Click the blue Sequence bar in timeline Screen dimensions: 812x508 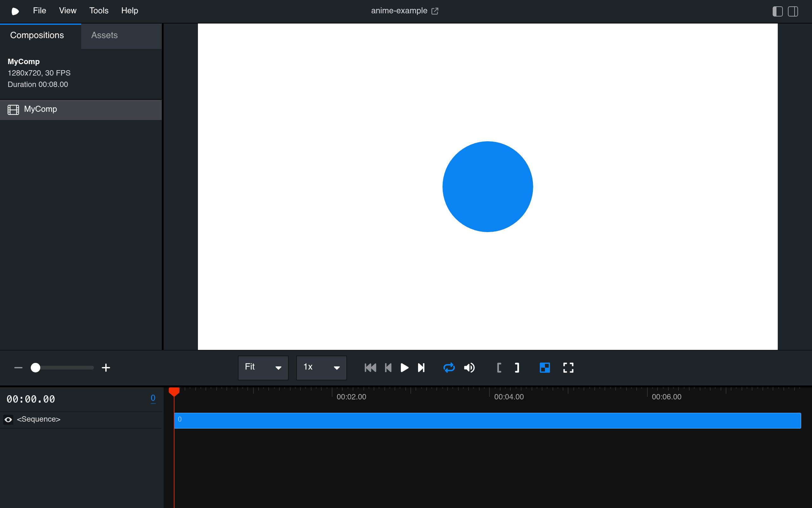(488, 420)
